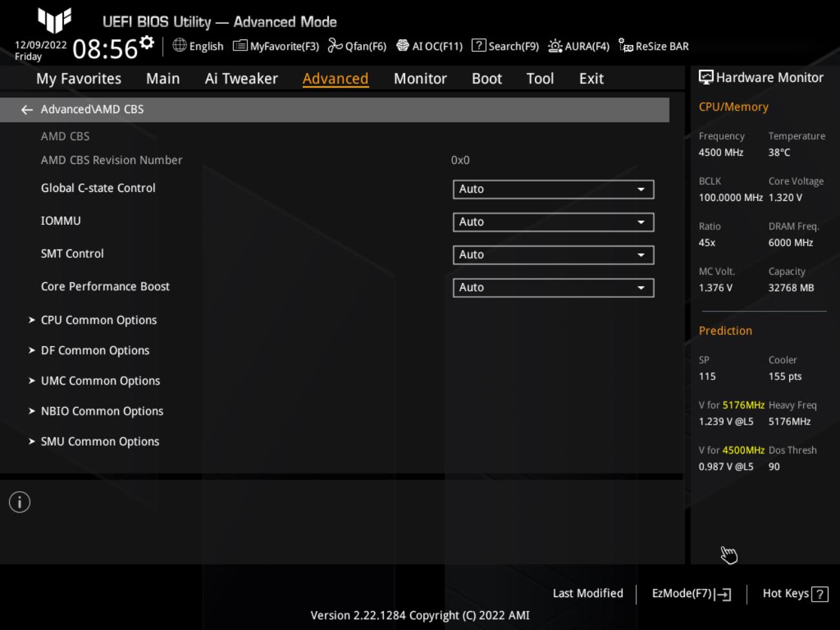Toggle AURA(F4) lighting
The height and width of the screenshot is (630, 840).
pyautogui.click(x=579, y=46)
